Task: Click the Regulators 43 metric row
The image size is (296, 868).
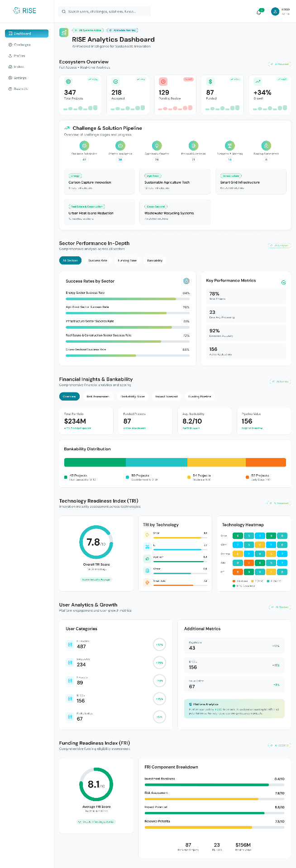Action: click(x=234, y=646)
